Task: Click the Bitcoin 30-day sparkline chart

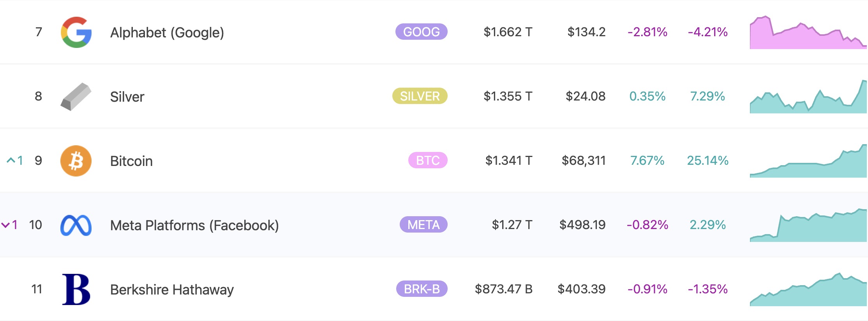Action: [808, 161]
